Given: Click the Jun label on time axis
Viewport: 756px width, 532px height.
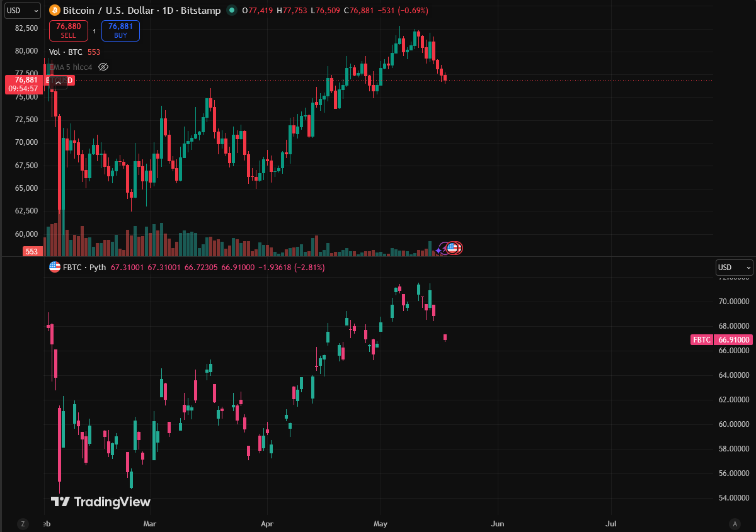Looking at the screenshot, I should (x=498, y=523).
